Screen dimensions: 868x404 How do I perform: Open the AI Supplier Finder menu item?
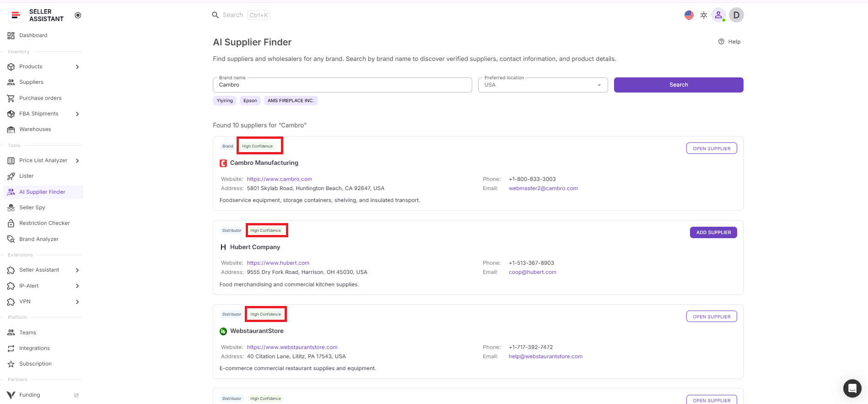click(x=43, y=192)
